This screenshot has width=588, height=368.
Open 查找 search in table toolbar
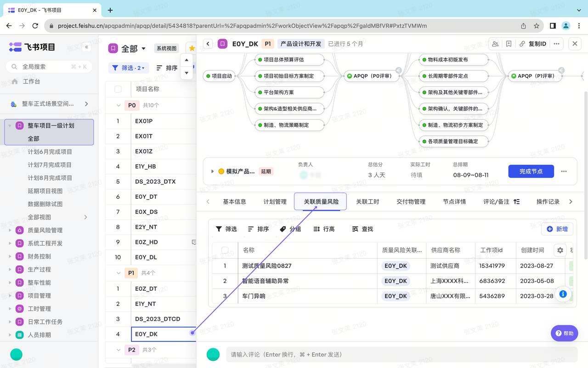[362, 229]
